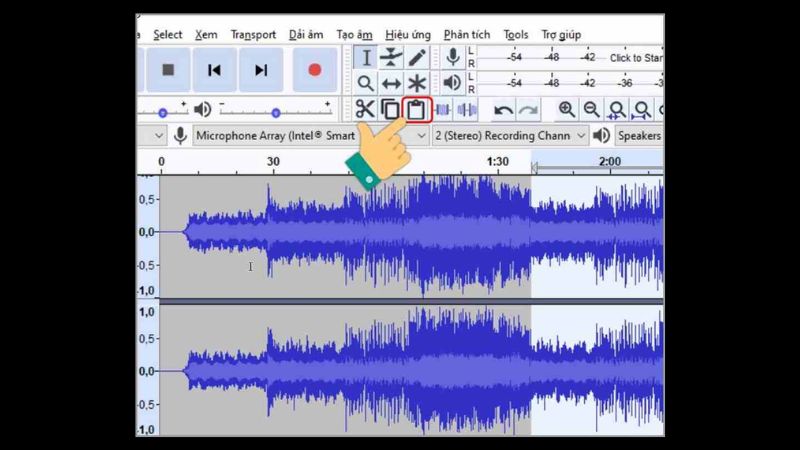The height and width of the screenshot is (450, 800).
Task: Fit selection to window width
Action: click(616, 110)
